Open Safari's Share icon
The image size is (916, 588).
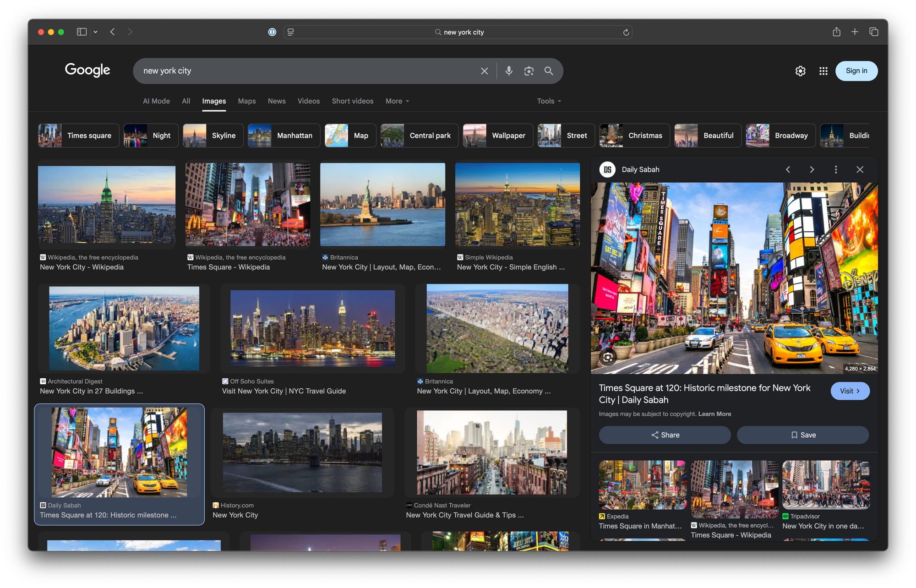[836, 32]
